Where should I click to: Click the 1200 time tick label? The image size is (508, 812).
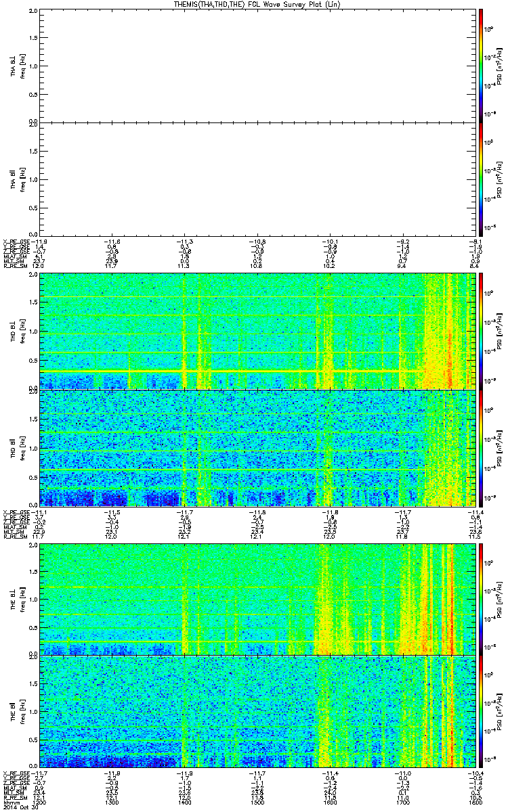click(x=40, y=801)
